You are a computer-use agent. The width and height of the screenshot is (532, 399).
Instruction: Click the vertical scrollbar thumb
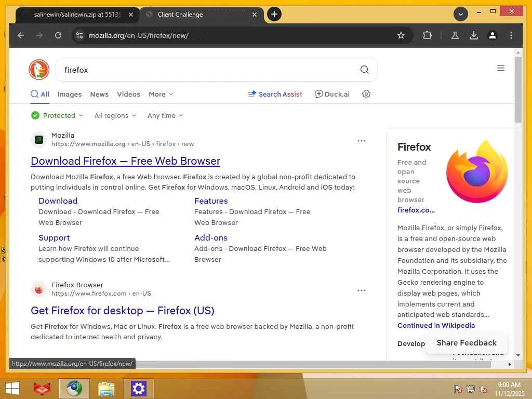(x=518, y=90)
